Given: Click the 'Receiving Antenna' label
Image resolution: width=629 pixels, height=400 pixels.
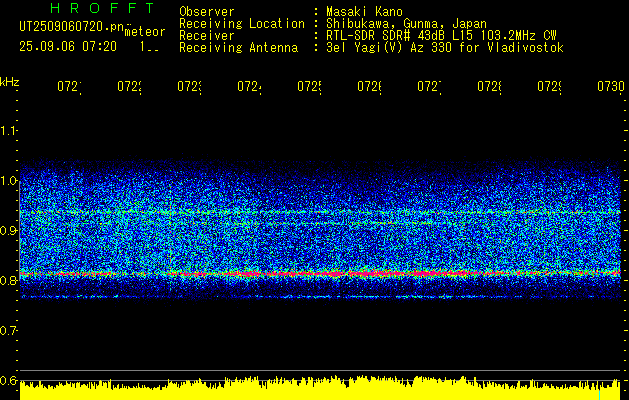Looking at the screenshot, I should pos(238,48).
